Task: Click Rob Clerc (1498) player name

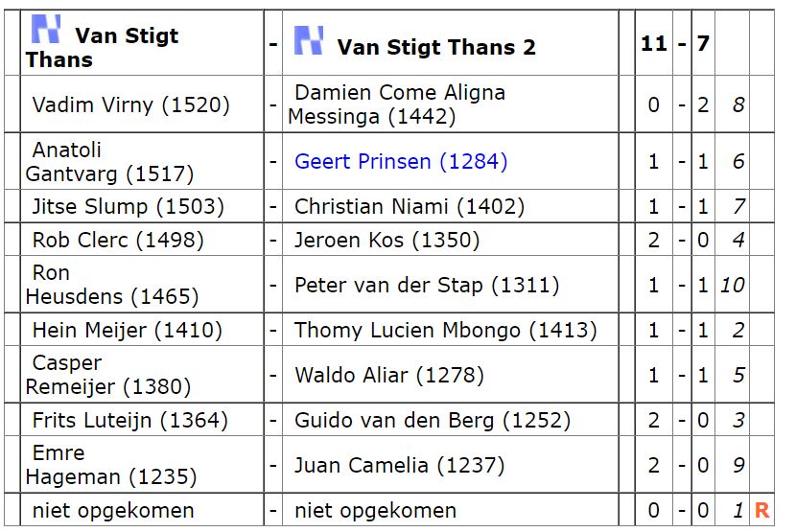Action: point(118,240)
